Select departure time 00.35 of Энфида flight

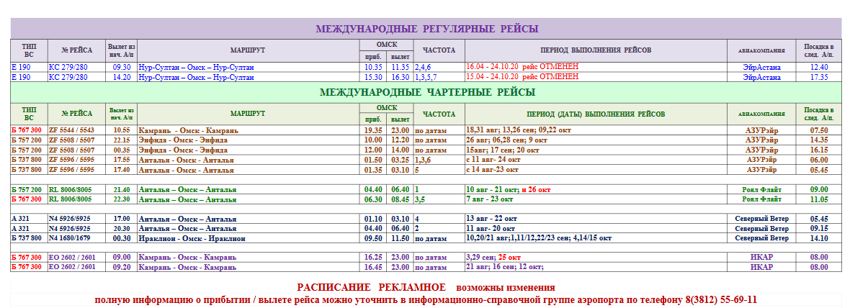122,150
